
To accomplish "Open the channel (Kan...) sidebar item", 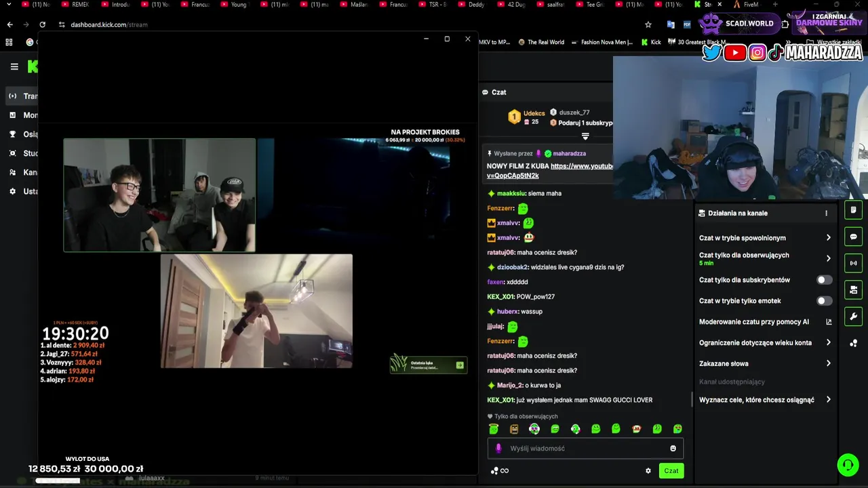I will pos(22,172).
